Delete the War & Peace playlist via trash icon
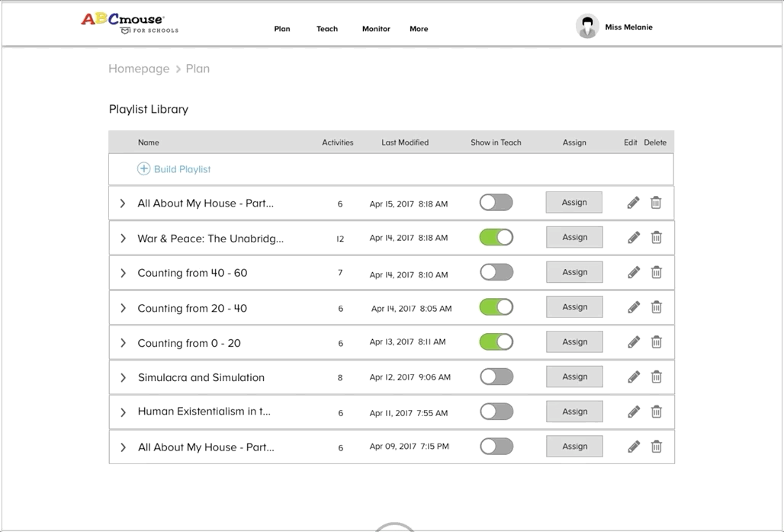784x532 pixels. click(x=656, y=237)
